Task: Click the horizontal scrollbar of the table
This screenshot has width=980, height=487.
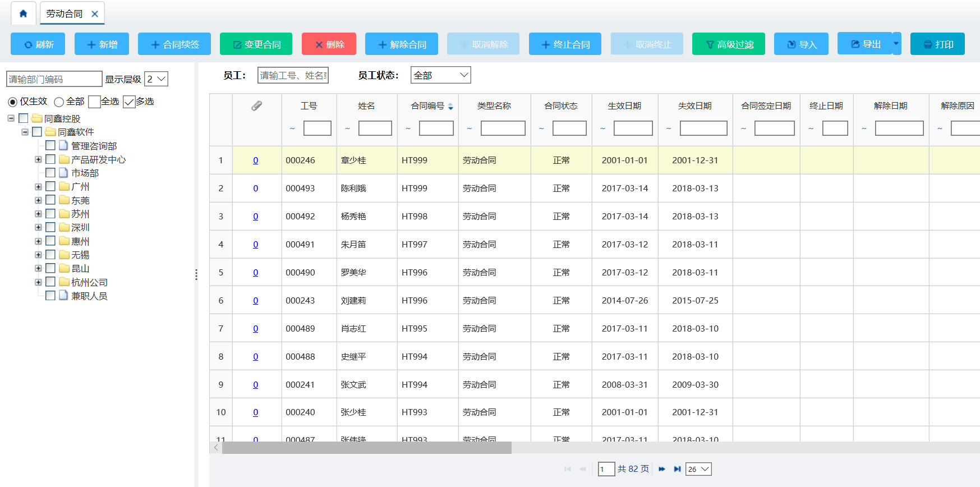Action: [x=366, y=448]
